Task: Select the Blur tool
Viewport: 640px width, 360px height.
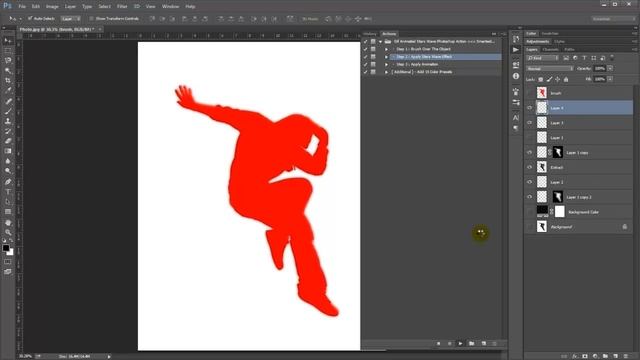Action: coord(8,161)
